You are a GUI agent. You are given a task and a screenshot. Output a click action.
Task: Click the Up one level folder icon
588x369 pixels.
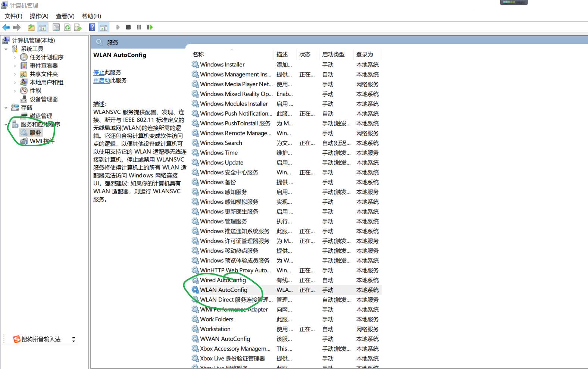(x=31, y=27)
